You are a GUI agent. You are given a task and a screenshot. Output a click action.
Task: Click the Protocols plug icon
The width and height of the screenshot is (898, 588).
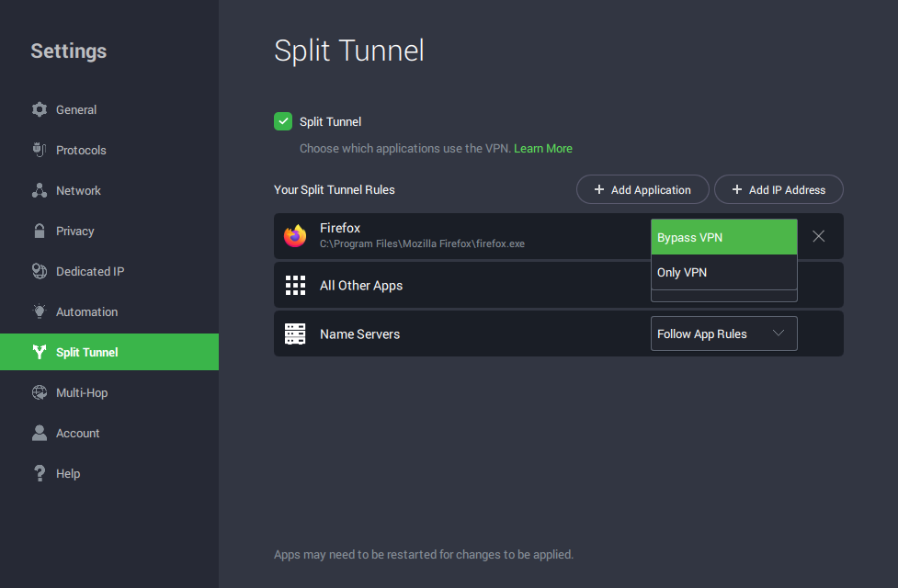tap(40, 150)
